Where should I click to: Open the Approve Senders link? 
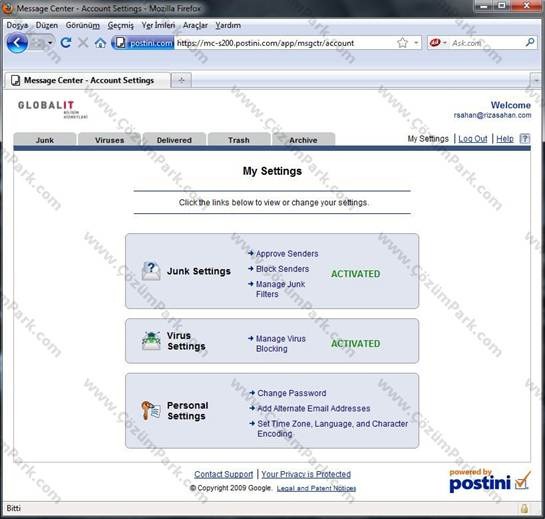(x=287, y=254)
